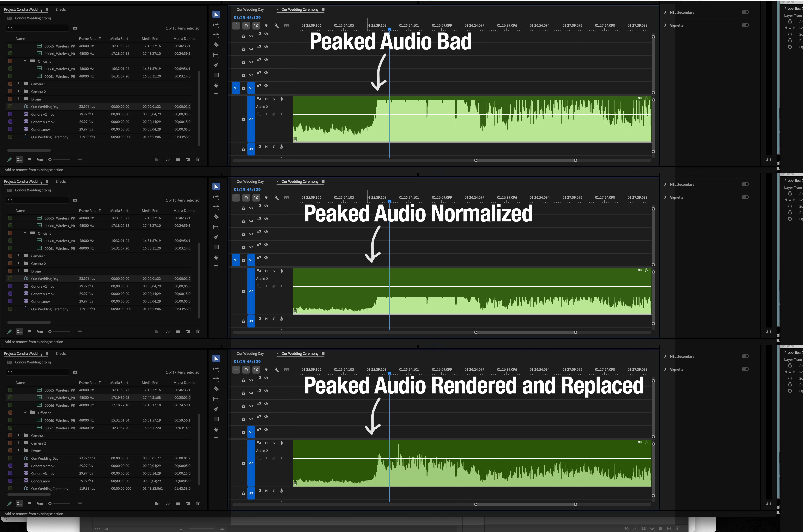Open wrench settings in Peaked Audio Bad timeline
803x532 pixels.
point(276,25)
